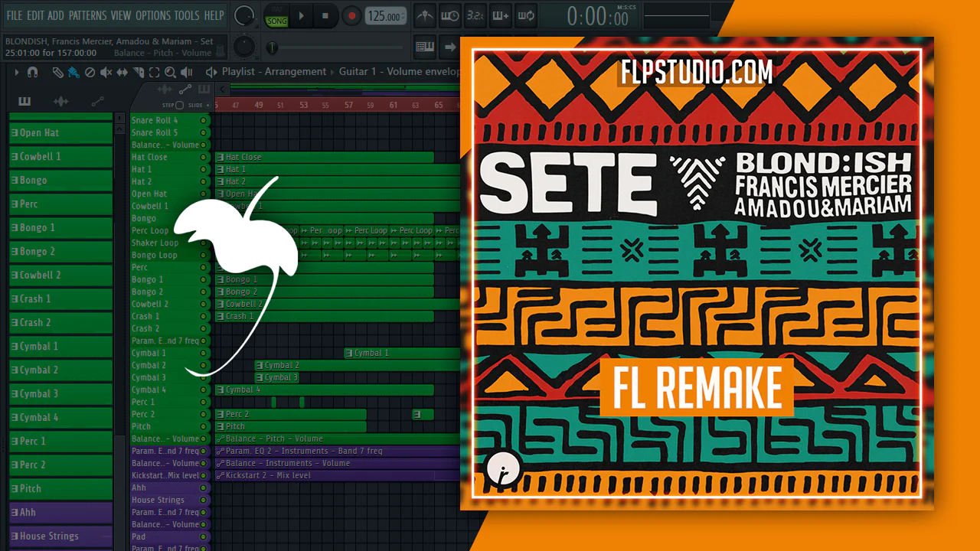Show automation clips icon in picker
Viewport: 980px width, 551px height.
pyautogui.click(x=97, y=101)
